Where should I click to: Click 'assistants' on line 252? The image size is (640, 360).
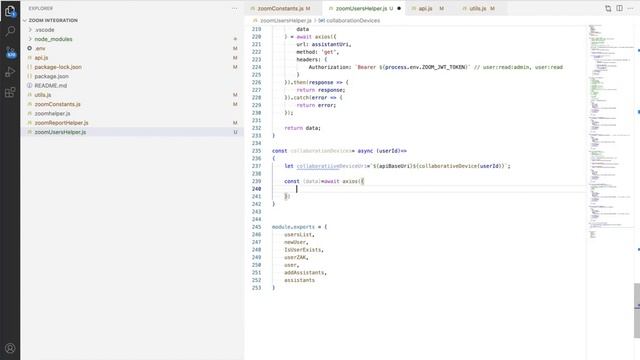coord(300,280)
